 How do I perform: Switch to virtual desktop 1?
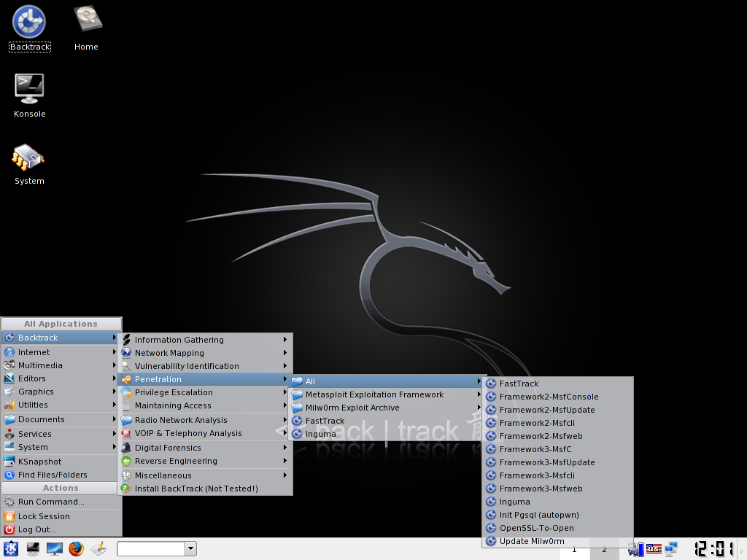[x=574, y=549]
